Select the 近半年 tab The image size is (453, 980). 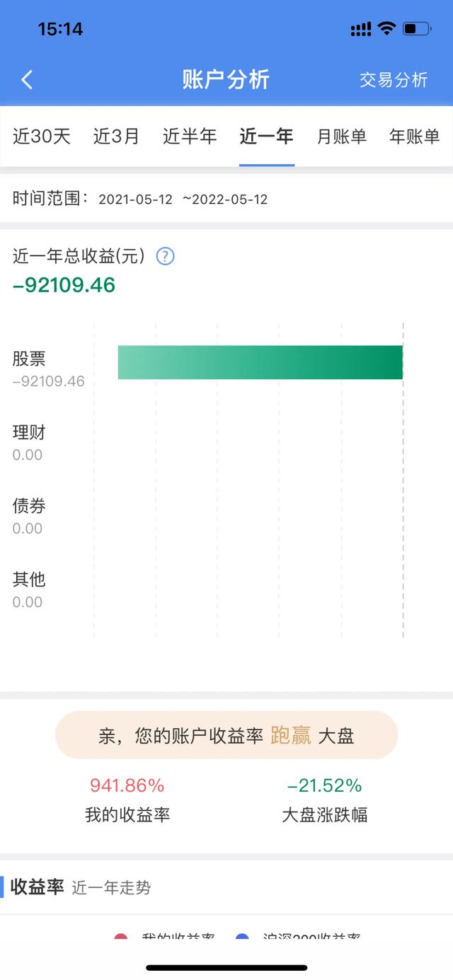point(190,137)
